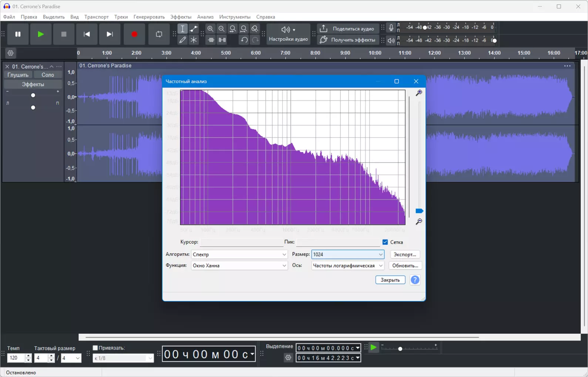Viewport: 588px width, 377px height.
Task: Open Размер dropdown showing 1024
Action: pos(348,254)
